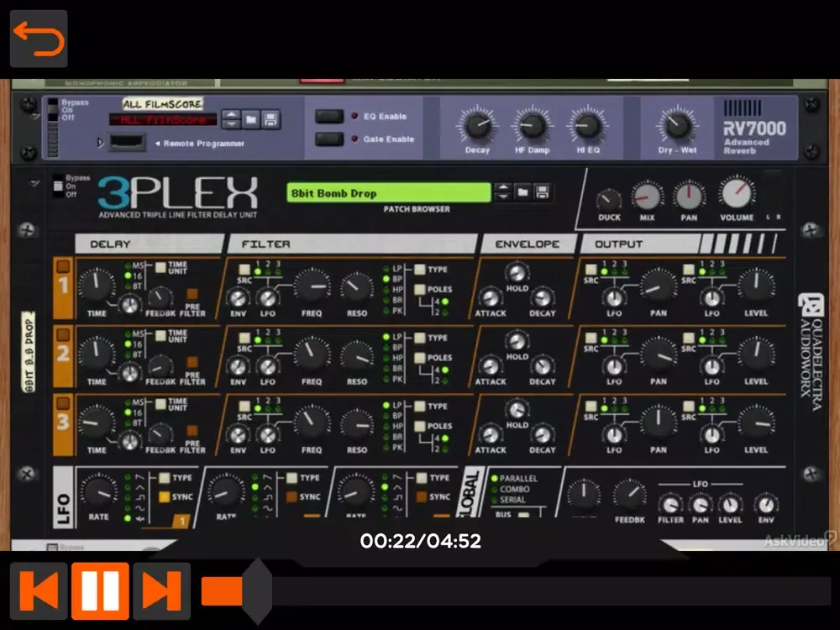
Task: Click the line 1 TIME UNIT button
Action: 160,267
